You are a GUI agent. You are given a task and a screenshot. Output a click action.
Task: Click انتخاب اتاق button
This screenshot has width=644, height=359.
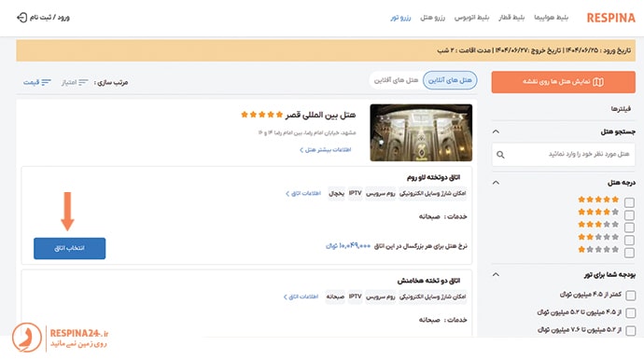(69, 248)
